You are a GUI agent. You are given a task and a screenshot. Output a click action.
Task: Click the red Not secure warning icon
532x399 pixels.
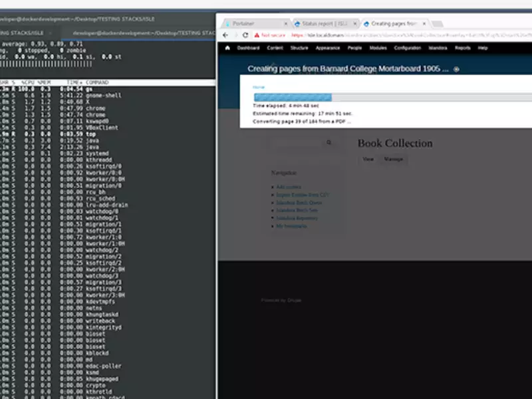click(x=257, y=35)
